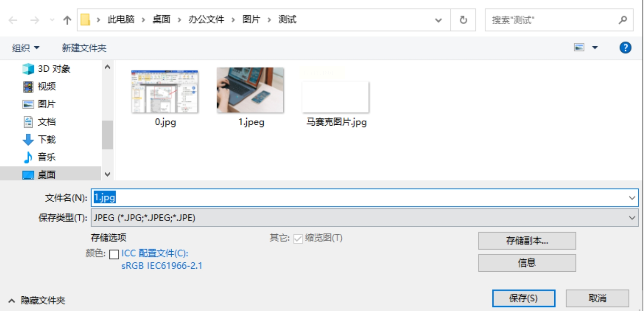The image size is (644, 311).
Task: Click the 保存(S) button
Action: point(524,298)
